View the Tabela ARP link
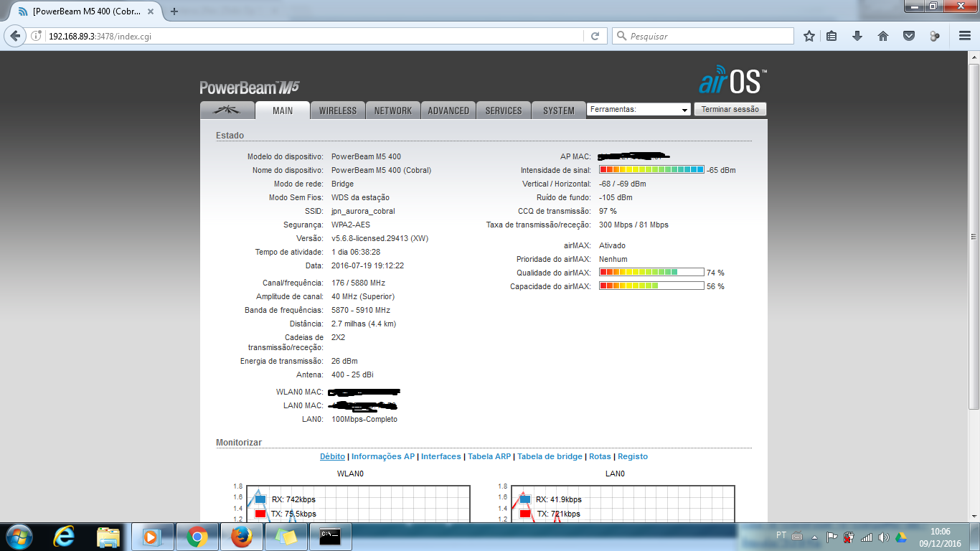This screenshot has height=551, width=980. pyautogui.click(x=489, y=456)
